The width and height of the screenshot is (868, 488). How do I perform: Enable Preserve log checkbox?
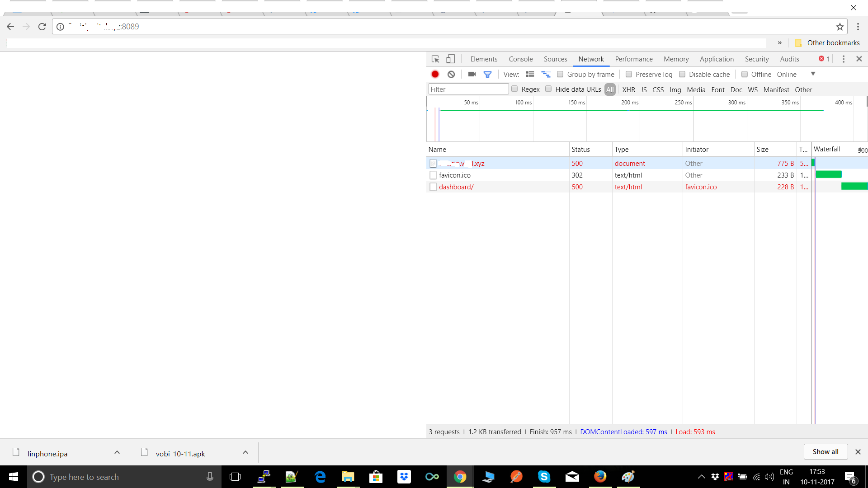(629, 75)
